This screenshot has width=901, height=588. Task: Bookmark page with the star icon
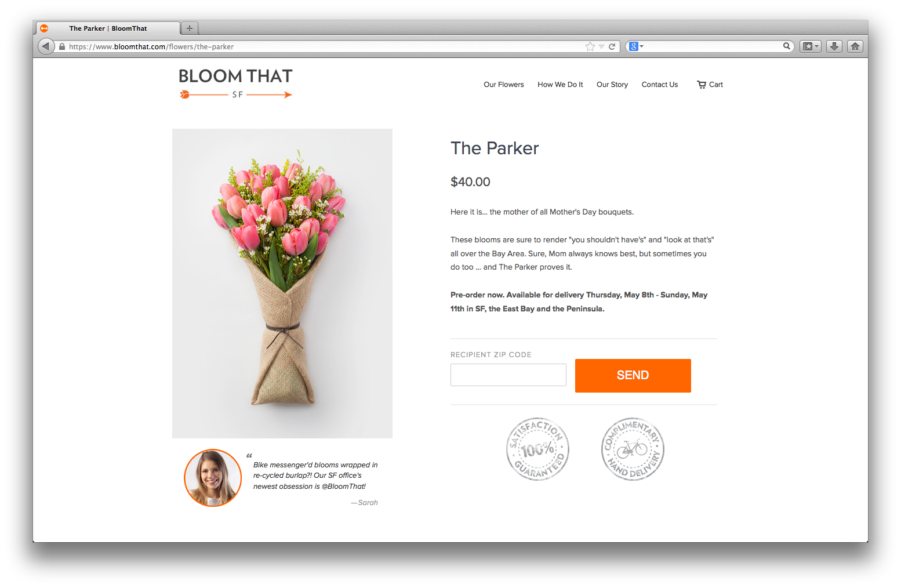click(x=590, y=46)
